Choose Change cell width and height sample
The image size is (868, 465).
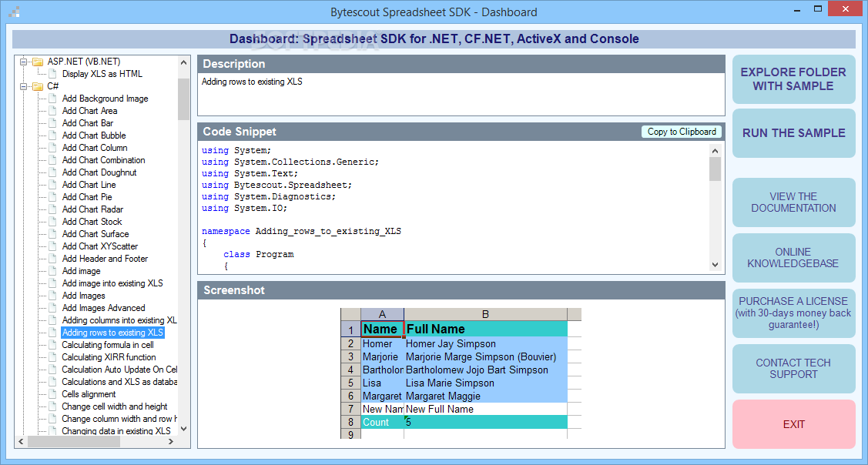tap(115, 406)
